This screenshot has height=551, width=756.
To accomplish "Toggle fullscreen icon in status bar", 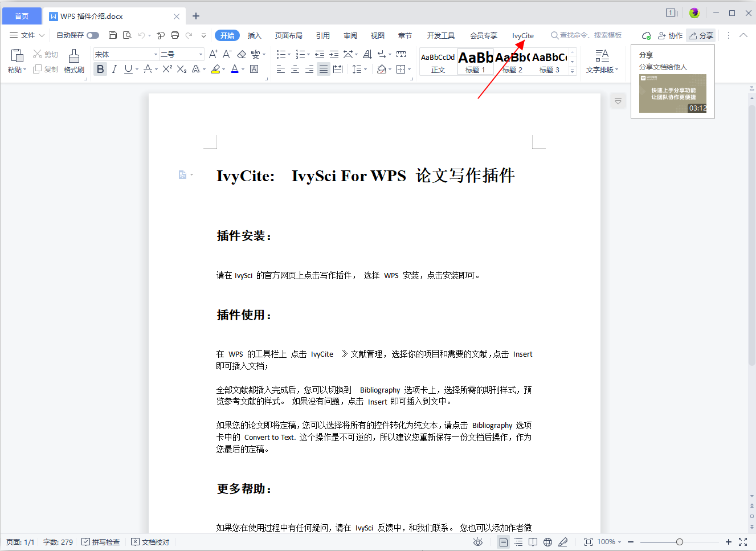I will 743,542.
